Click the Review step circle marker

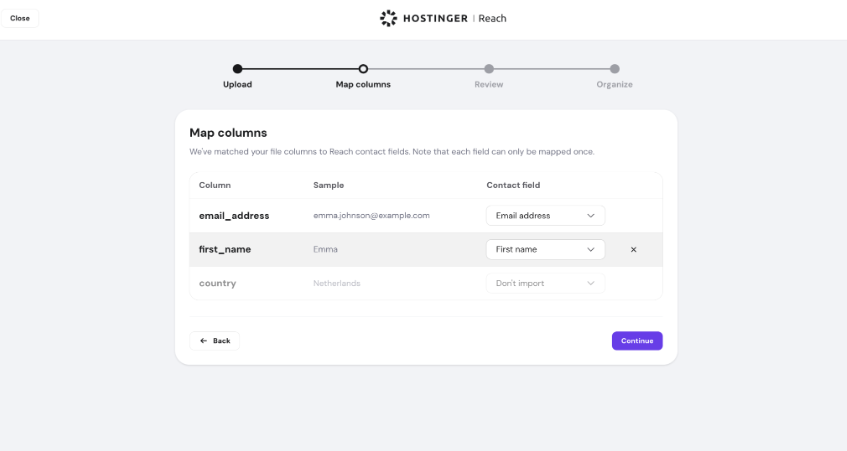pos(489,69)
